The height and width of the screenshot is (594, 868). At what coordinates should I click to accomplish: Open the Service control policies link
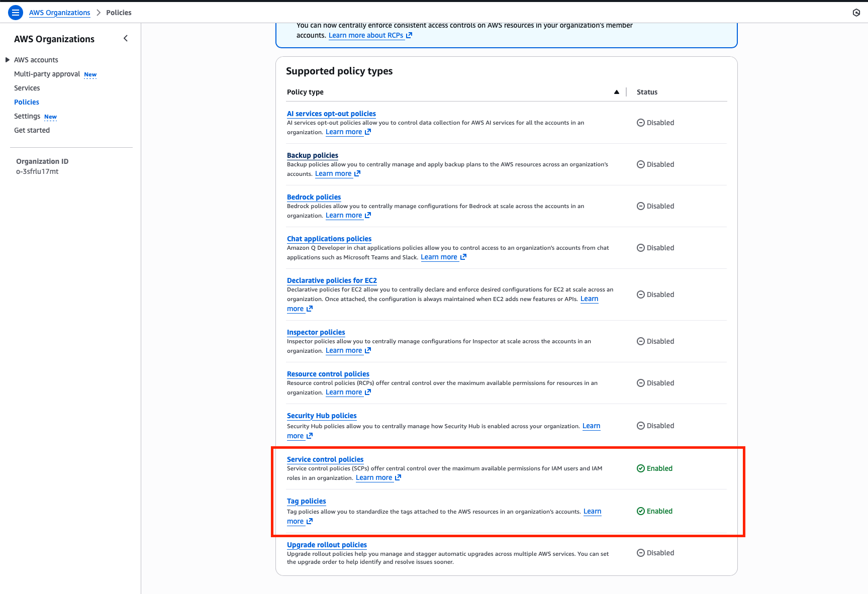325,459
